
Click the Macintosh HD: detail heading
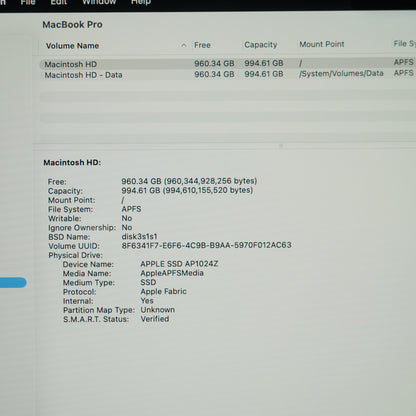[x=72, y=163]
